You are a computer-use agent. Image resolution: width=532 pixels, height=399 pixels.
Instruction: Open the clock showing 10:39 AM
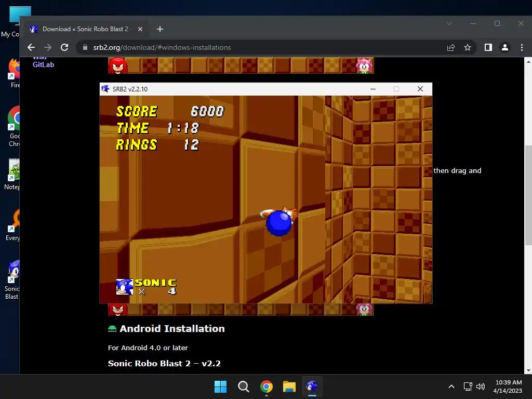pos(508,387)
